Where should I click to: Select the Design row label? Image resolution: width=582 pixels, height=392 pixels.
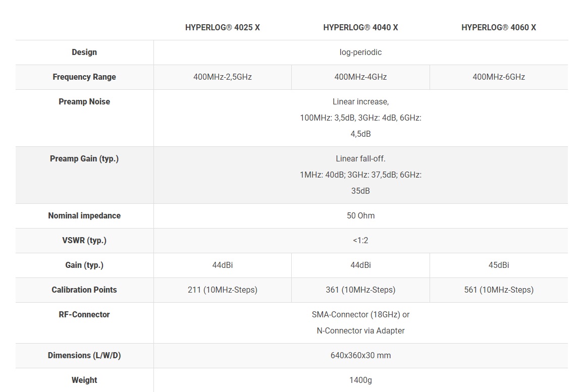[84, 52]
